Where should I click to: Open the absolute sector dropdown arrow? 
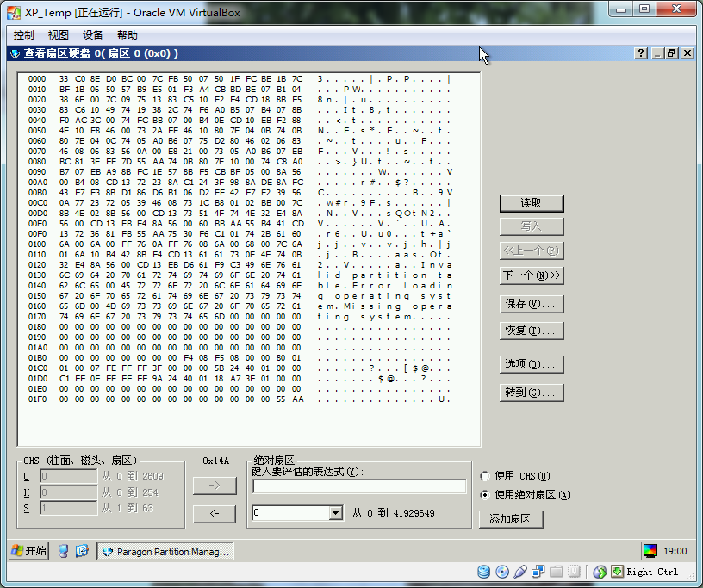click(x=335, y=513)
